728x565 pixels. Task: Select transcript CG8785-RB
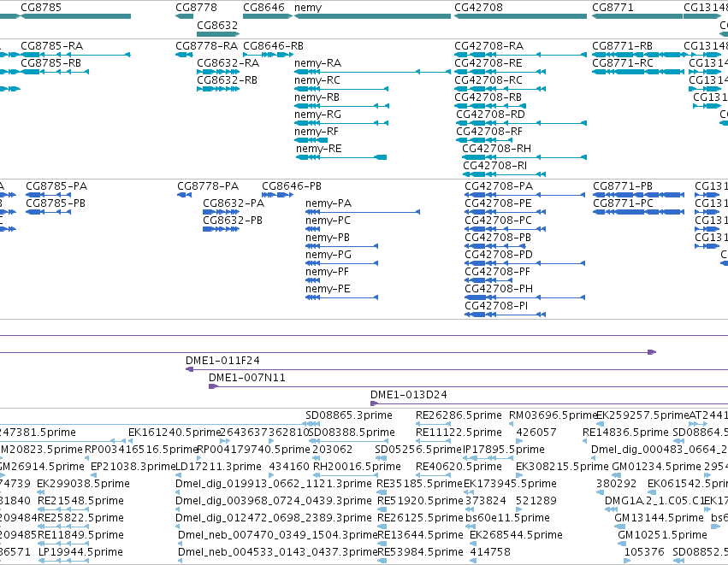click(55, 72)
